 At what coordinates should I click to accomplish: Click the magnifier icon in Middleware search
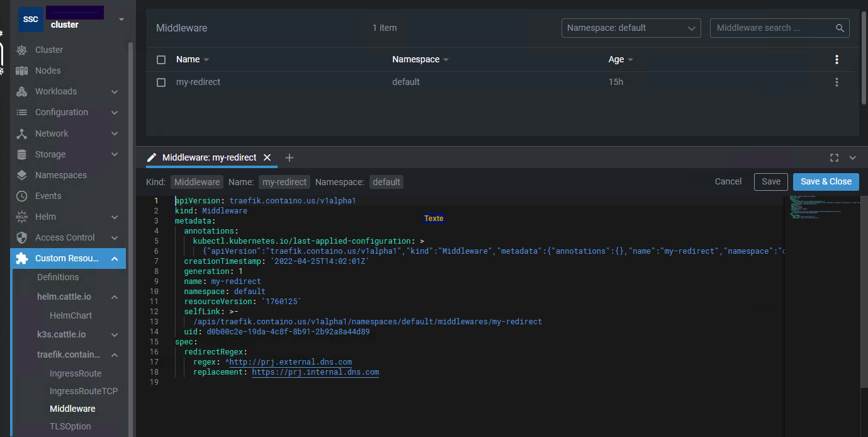click(840, 28)
